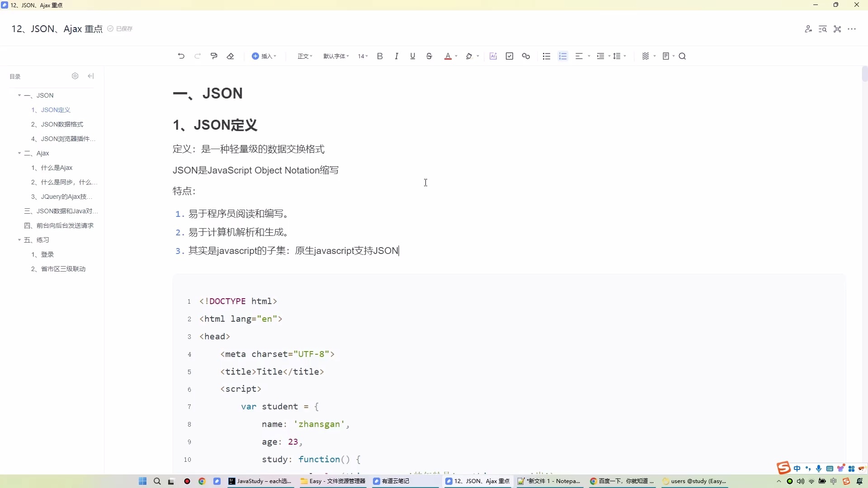Collapse the 一、JSON tree section

click(x=19, y=95)
